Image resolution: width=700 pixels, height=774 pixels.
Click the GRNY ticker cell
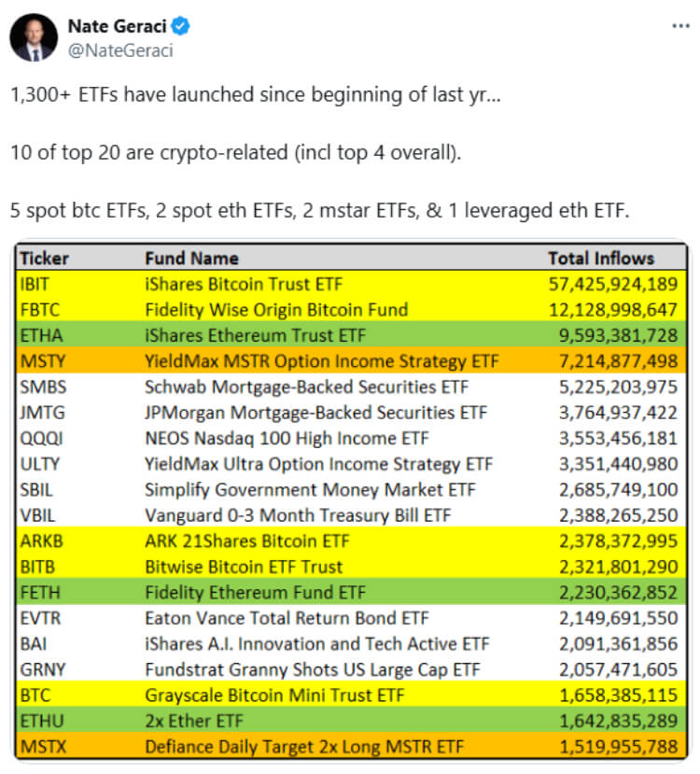(42, 669)
